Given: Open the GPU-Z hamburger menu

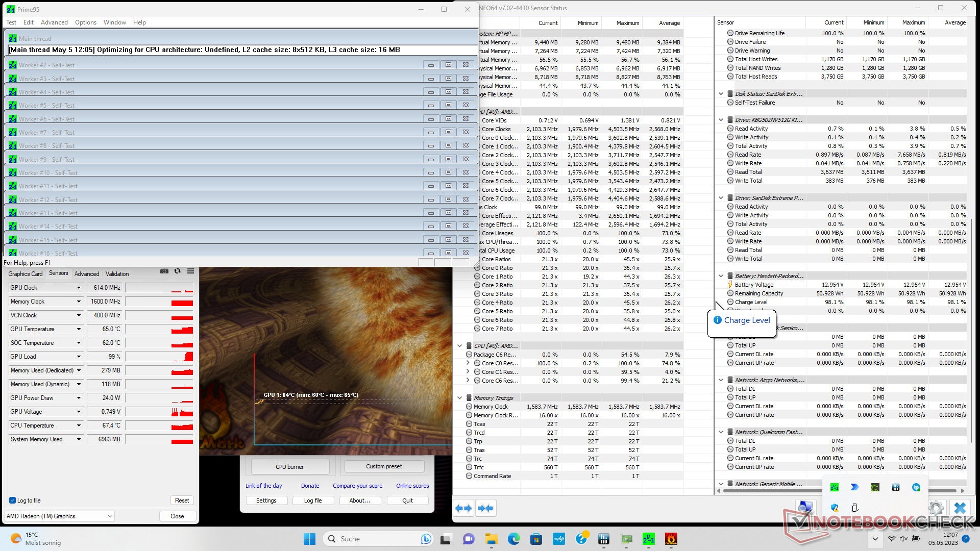Looking at the screenshot, I should (x=190, y=271).
